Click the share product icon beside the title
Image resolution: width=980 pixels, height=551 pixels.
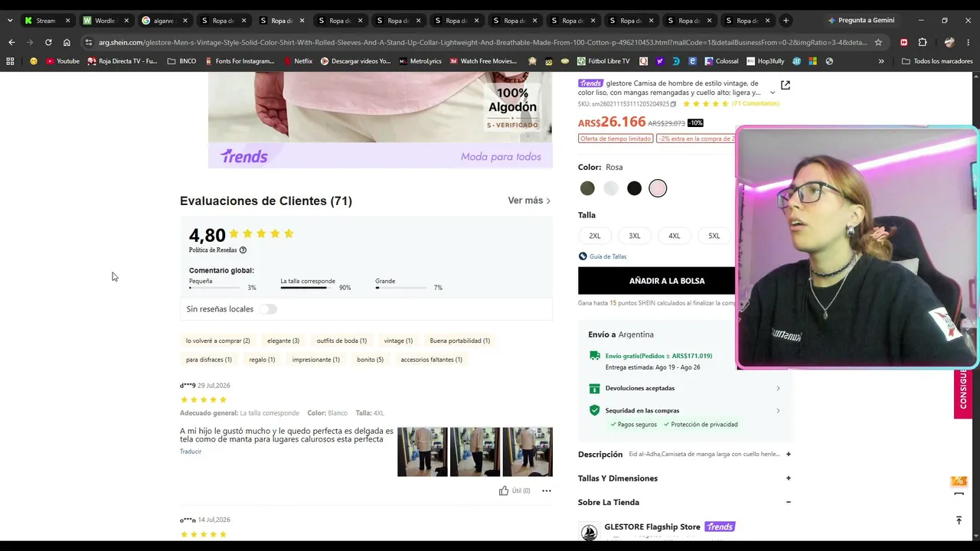(785, 85)
